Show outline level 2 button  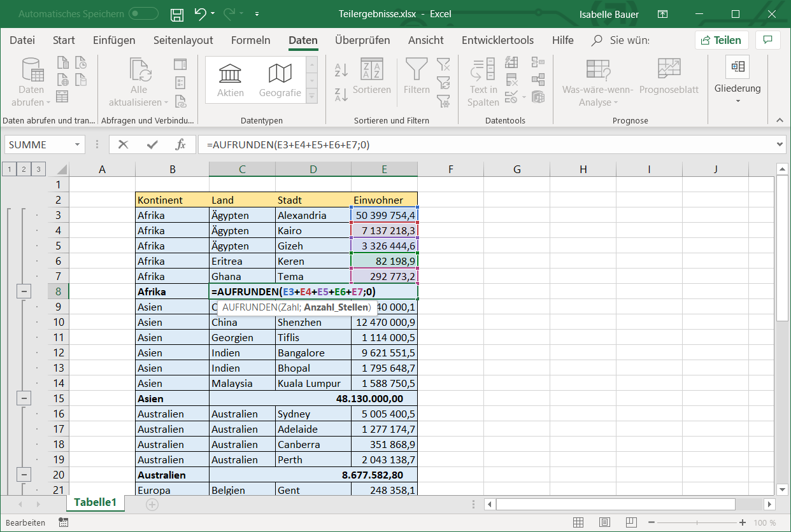[24, 169]
